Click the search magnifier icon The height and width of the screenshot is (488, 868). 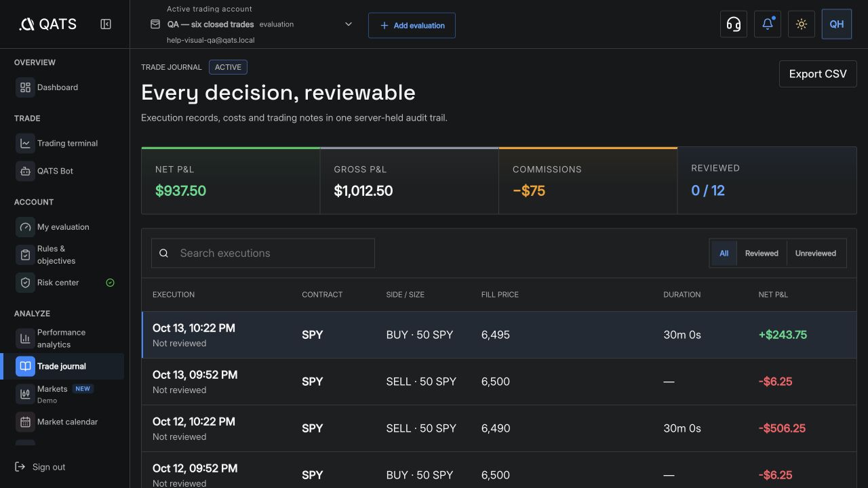(163, 253)
